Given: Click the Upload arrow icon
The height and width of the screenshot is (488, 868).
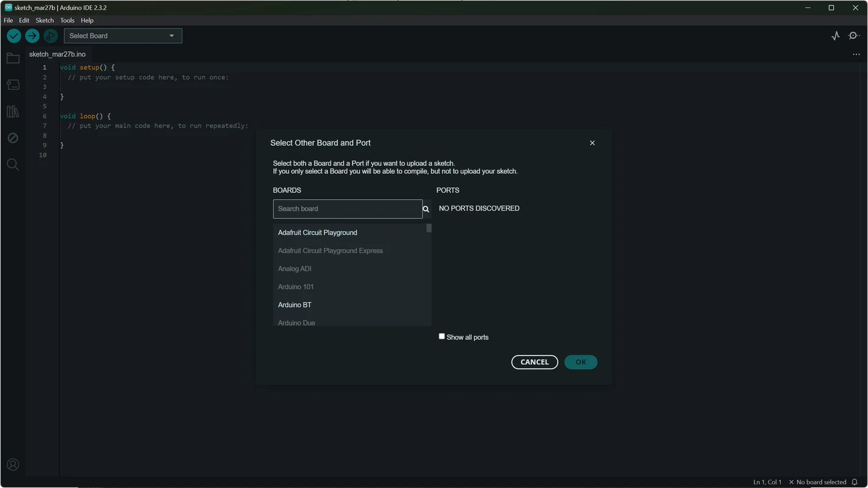Looking at the screenshot, I should [x=32, y=36].
